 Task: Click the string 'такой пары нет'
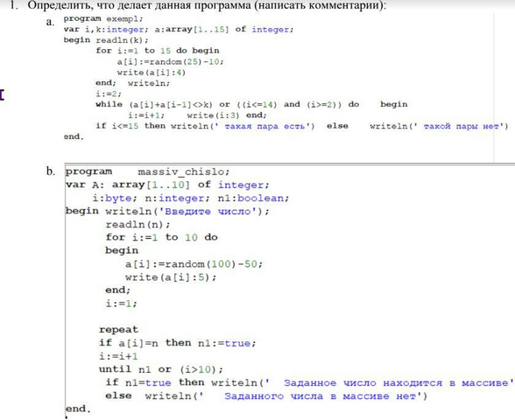click(462, 126)
